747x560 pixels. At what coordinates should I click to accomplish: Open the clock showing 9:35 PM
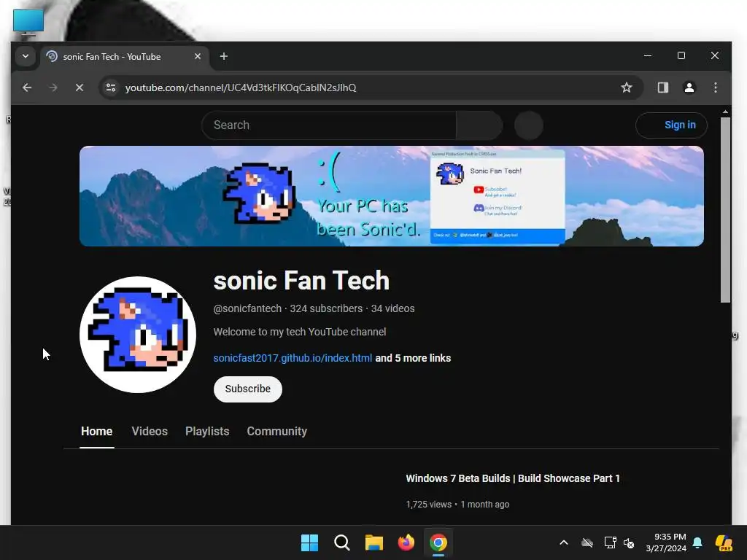click(666, 542)
